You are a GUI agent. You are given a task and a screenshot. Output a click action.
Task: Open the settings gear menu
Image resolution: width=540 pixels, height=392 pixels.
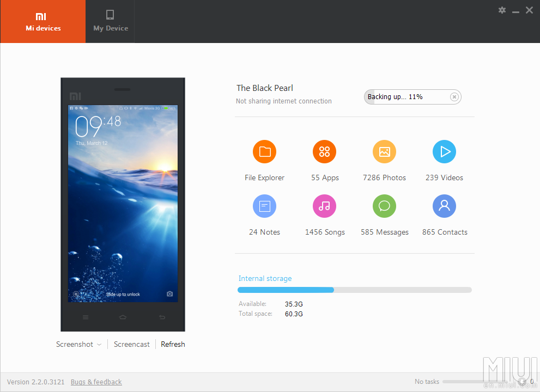click(x=501, y=10)
